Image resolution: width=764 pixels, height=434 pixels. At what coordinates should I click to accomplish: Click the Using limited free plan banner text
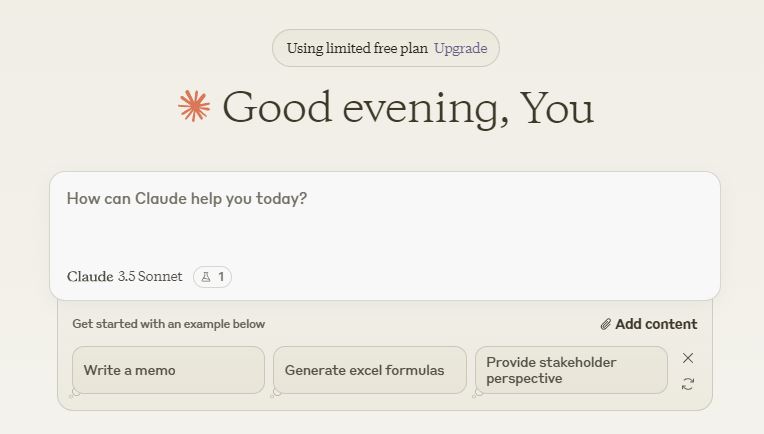point(357,48)
